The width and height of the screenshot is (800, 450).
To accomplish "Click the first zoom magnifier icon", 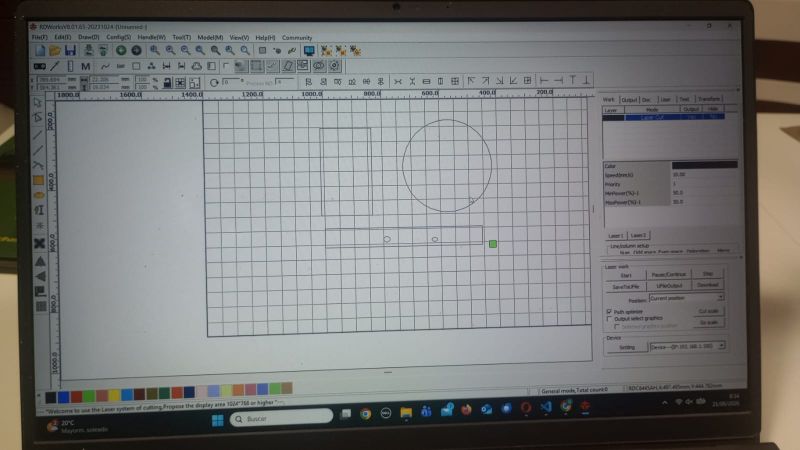I will 155,51.
